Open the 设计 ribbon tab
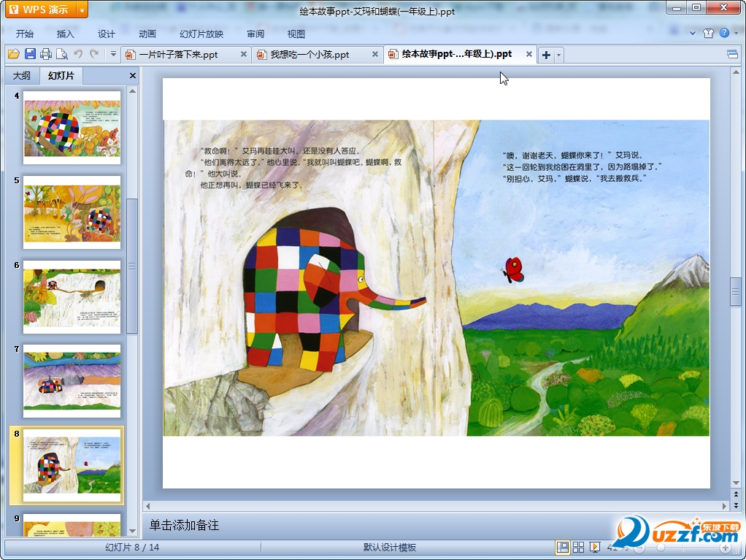The height and width of the screenshot is (560, 746). click(106, 34)
